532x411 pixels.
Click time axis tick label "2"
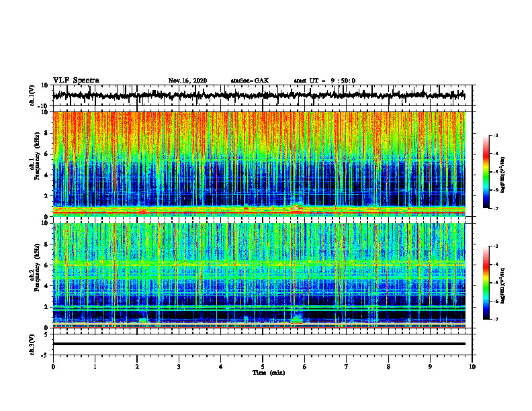pos(137,367)
